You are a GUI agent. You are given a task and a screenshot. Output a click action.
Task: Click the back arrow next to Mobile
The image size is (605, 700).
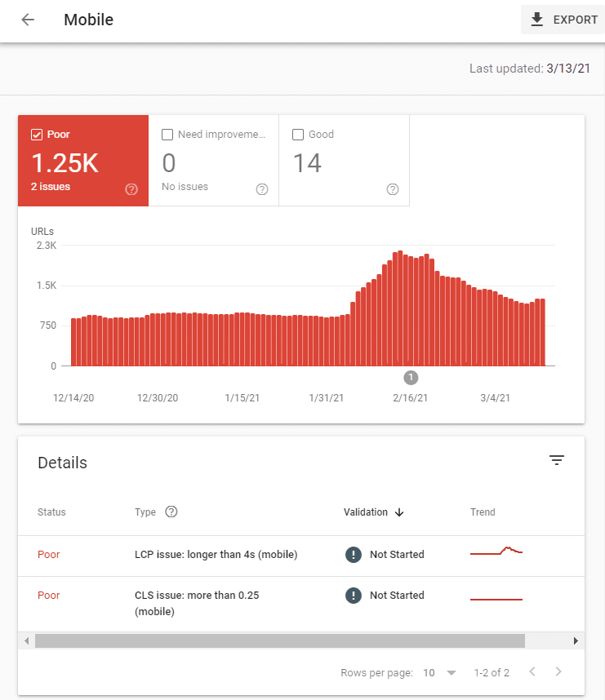coord(28,20)
